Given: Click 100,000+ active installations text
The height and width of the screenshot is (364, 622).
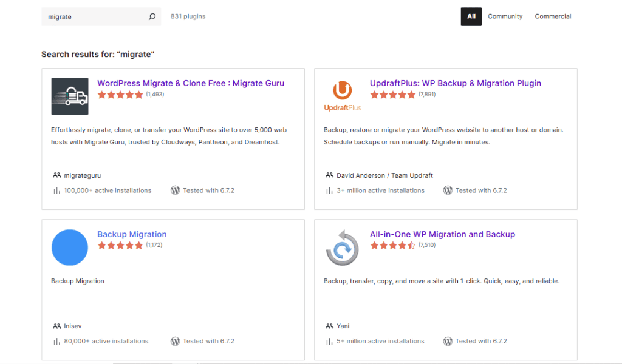Looking at the screenshot, I should pos(108,190).
